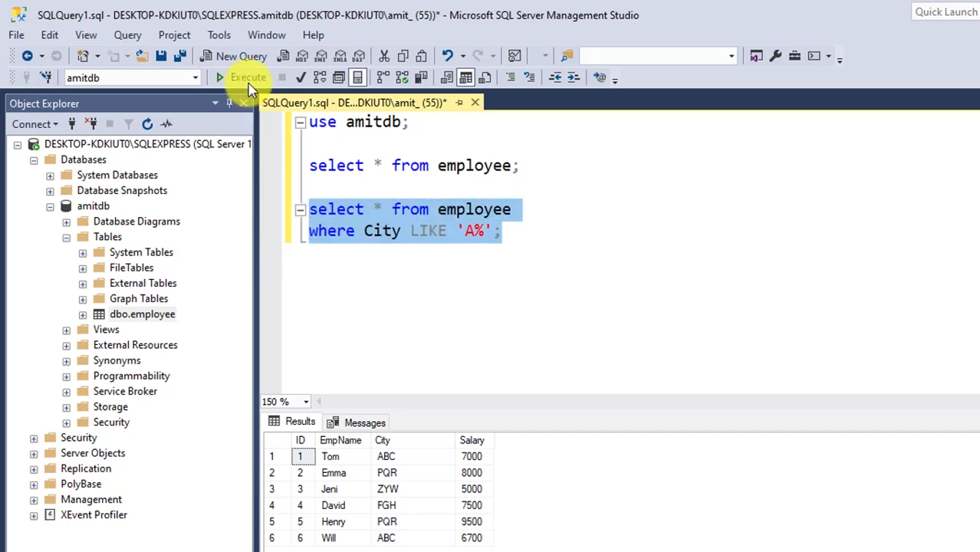Click the Disconnect icon in Object Explorer
The image size is (980, 552).
coord(91,123)
